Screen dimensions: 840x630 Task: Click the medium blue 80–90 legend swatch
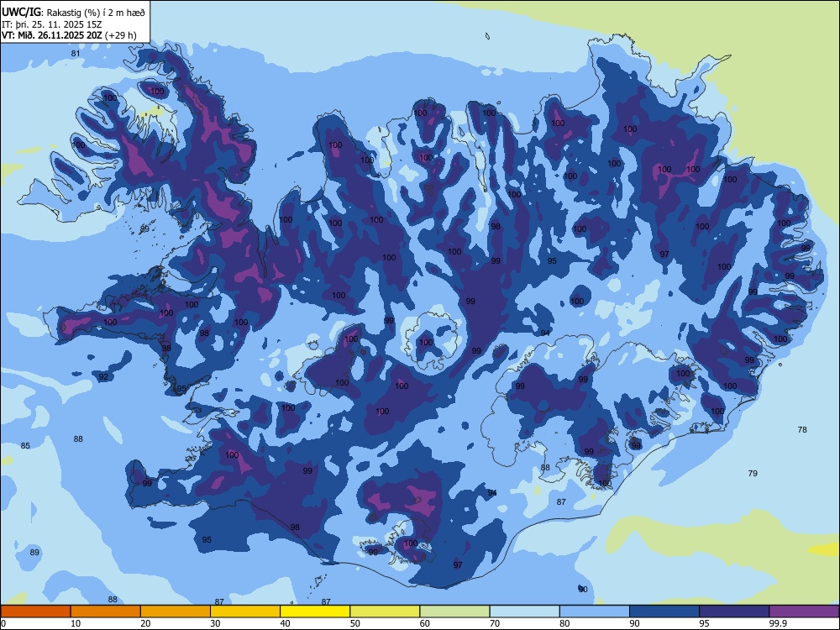(x=595, y=612)
